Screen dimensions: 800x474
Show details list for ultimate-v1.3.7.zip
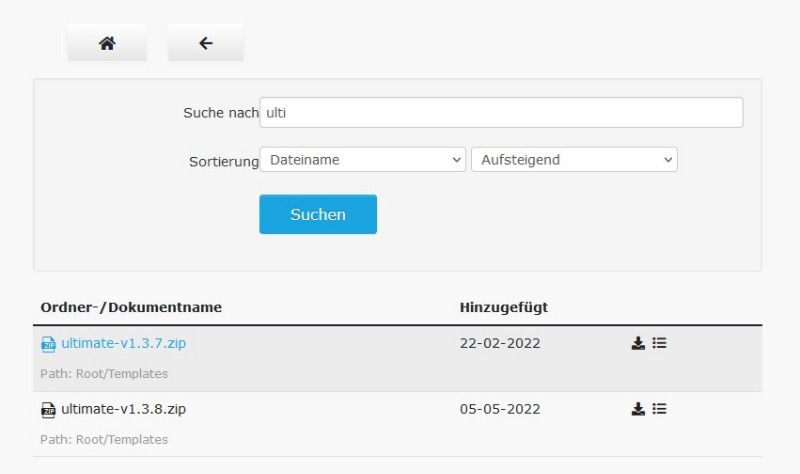pyautogui.click(x=659, y=343)
